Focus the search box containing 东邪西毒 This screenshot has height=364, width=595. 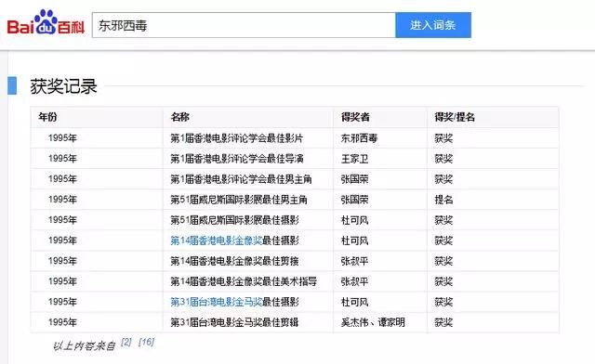[244, 25]
